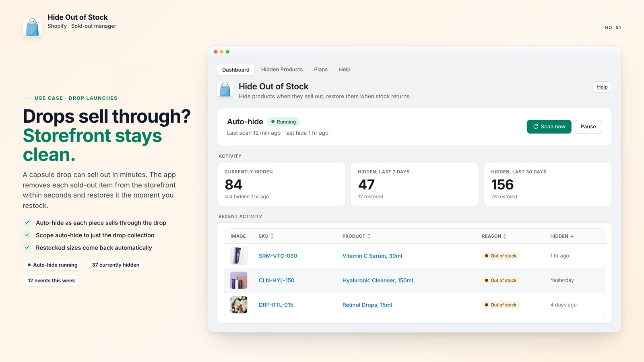This screenshot has height=362, width=644.
Task: Open the Dashboard tab
Action: tap(236, 70)
